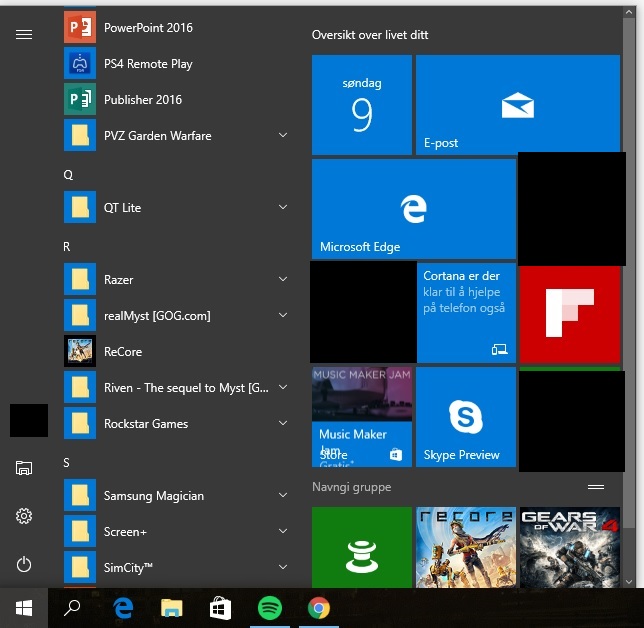Click the Rockstar Games folder icon

click(80, 423)
